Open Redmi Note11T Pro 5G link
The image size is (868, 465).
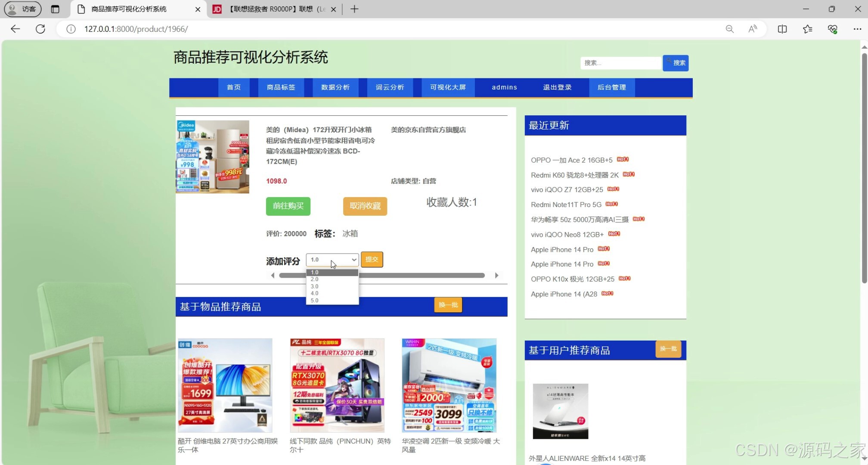click(x=566, y=205)
